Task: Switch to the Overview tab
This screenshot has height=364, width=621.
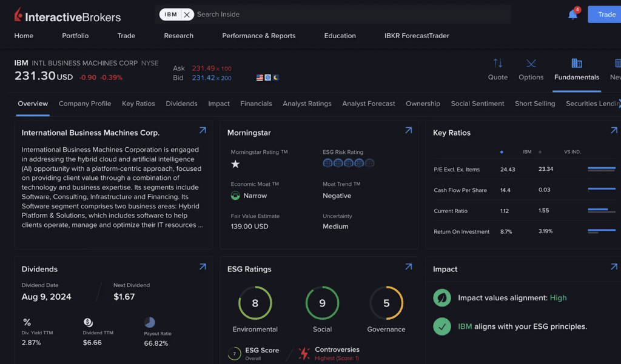Action: point(33,104)
